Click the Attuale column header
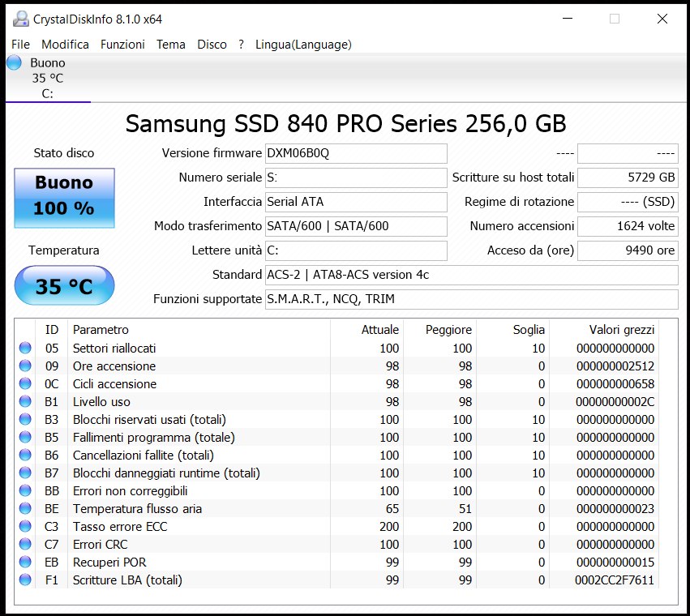 [x=366, y=330]
